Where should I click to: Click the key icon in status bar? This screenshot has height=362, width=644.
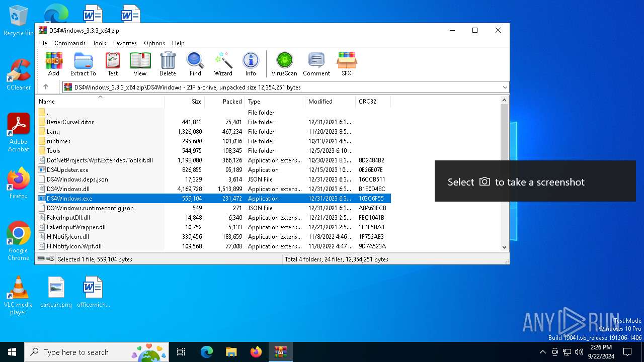point(50,259)
